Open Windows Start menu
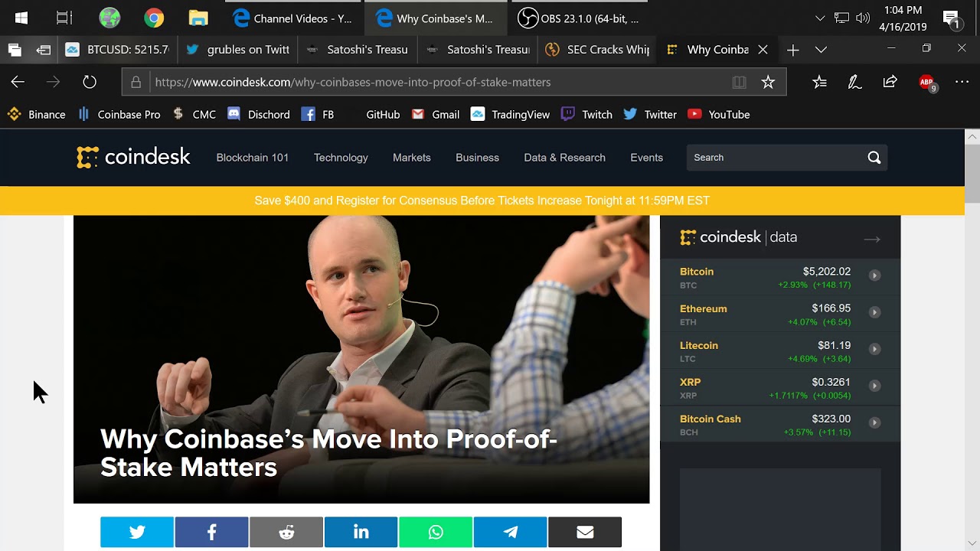Screen dimensions: 980x551 (21, 18)
